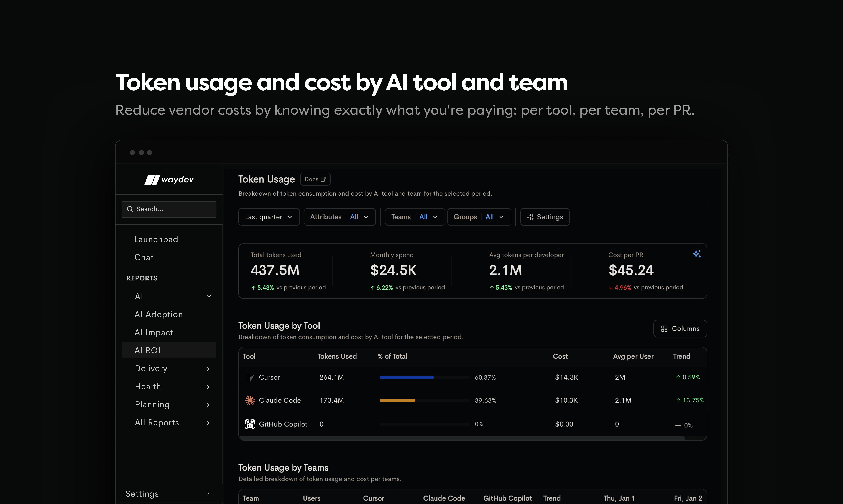Click vs previous period under Total tokens
The width and height of the screenshot is (843, 504).
pyautogui.click(x=301, y=288)
